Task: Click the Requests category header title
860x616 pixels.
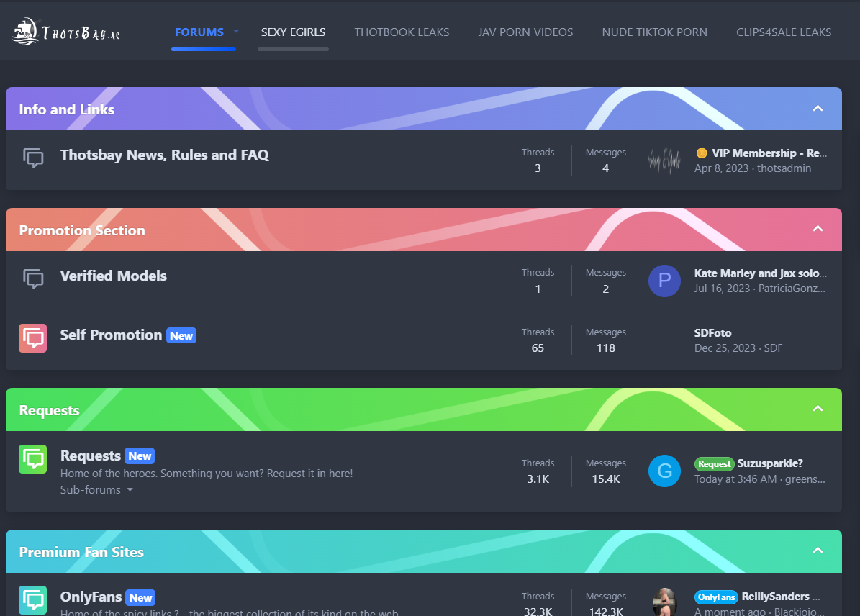Action: pyautogui.click(x=50, y=410)
